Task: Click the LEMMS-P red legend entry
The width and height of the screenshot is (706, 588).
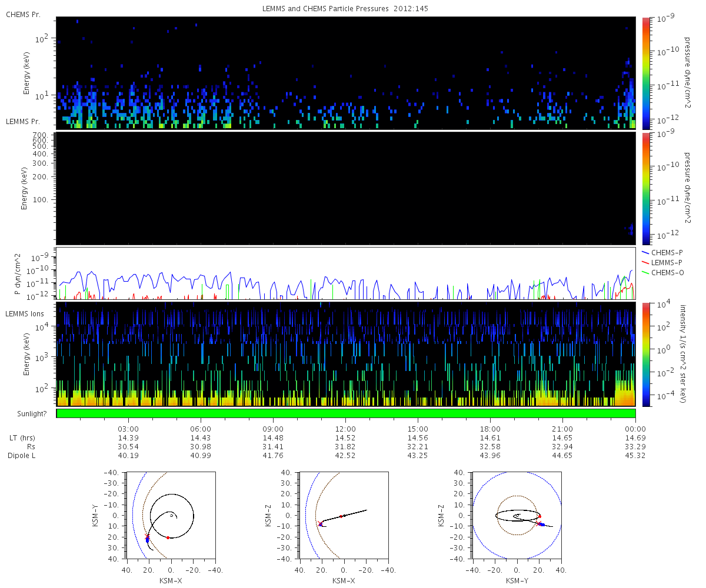Action: coord(662,262)
